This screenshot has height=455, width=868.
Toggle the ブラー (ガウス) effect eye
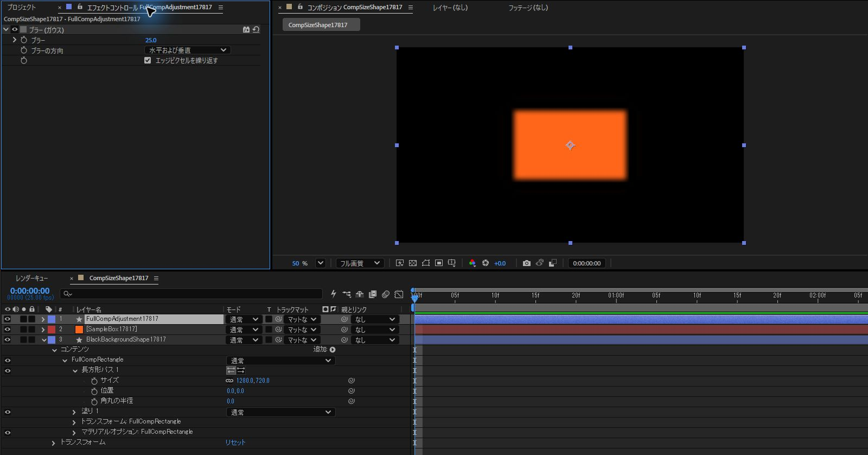(15, 29)
